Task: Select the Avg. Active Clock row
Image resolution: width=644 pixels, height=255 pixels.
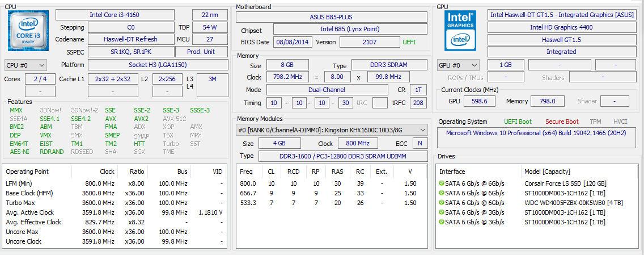Action: 113,212
